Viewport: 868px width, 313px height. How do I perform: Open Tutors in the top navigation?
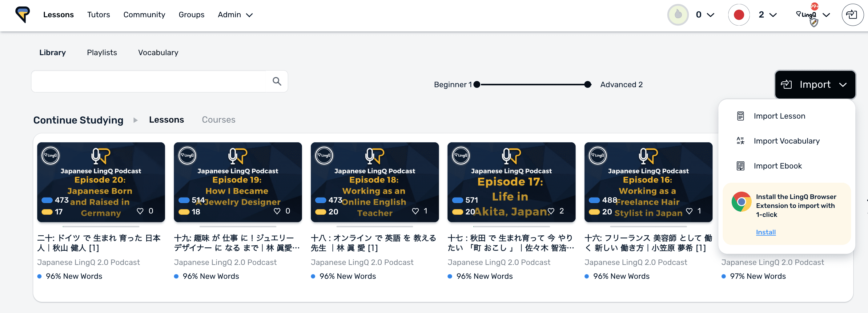coord(98,15)
